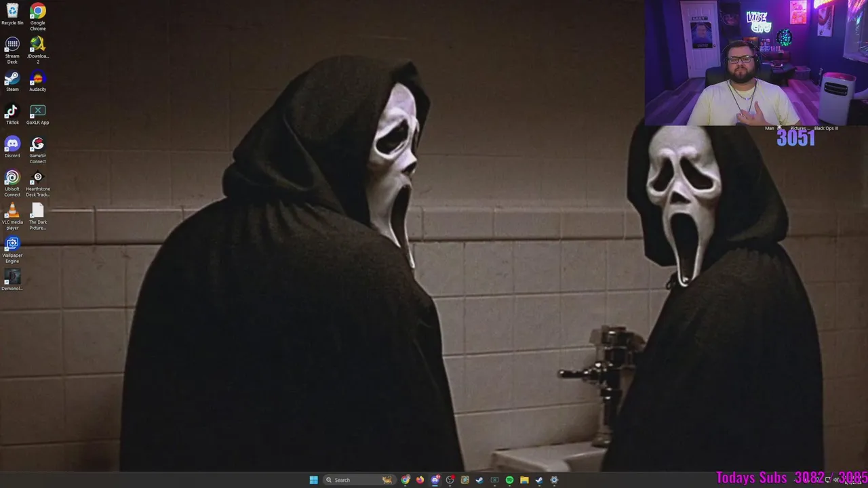This screenshot has height=488, width=868.
Task: Select the Ubisoft Connect desktop shortcut
Action: point(12,183)
